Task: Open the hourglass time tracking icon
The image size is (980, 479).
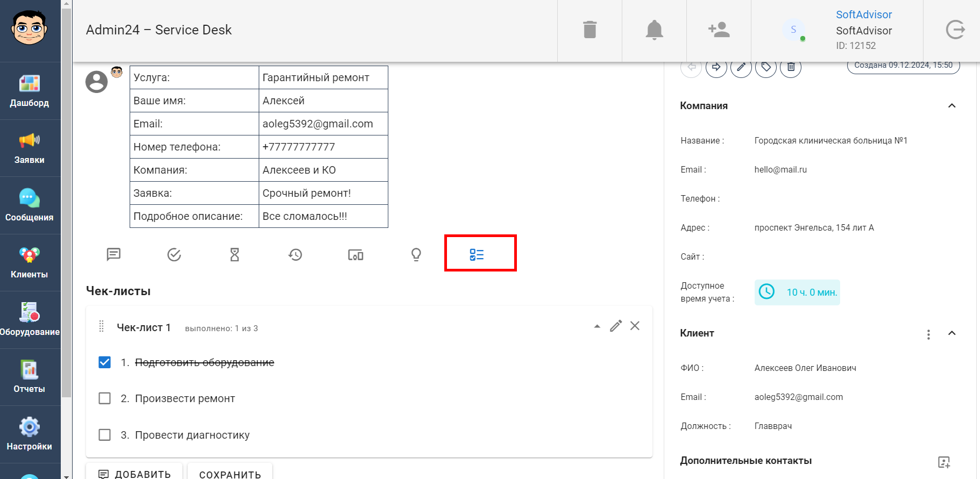Action: (235, 254)
